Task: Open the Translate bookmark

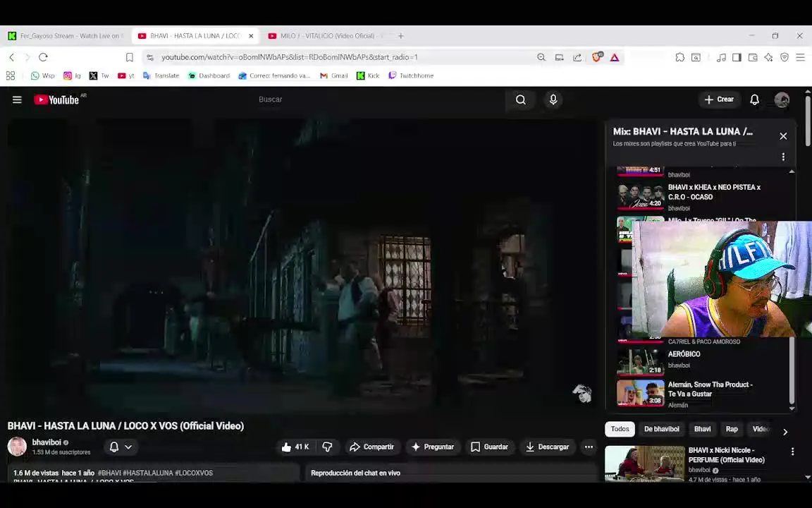Action: point(161,75)
